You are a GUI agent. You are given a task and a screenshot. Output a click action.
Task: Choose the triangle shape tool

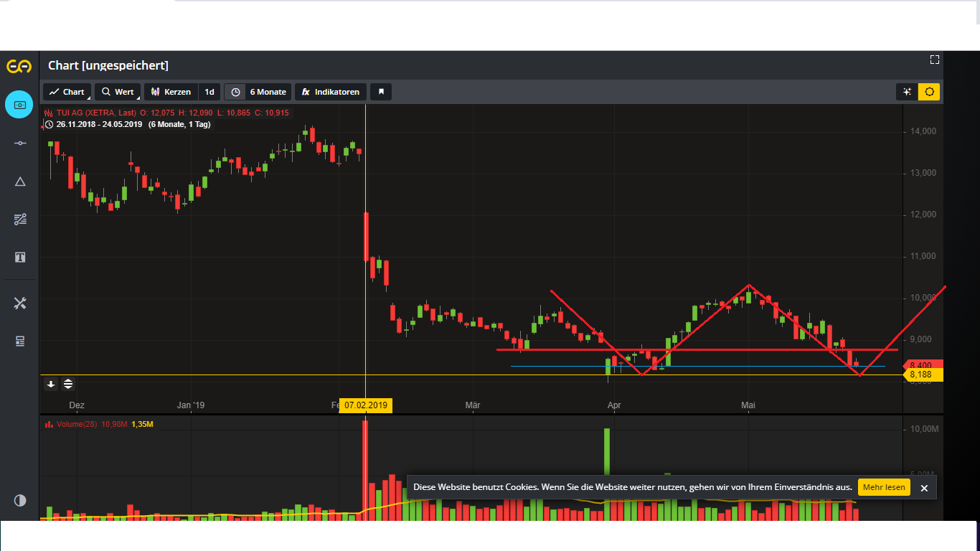click(x=20, y=182)
